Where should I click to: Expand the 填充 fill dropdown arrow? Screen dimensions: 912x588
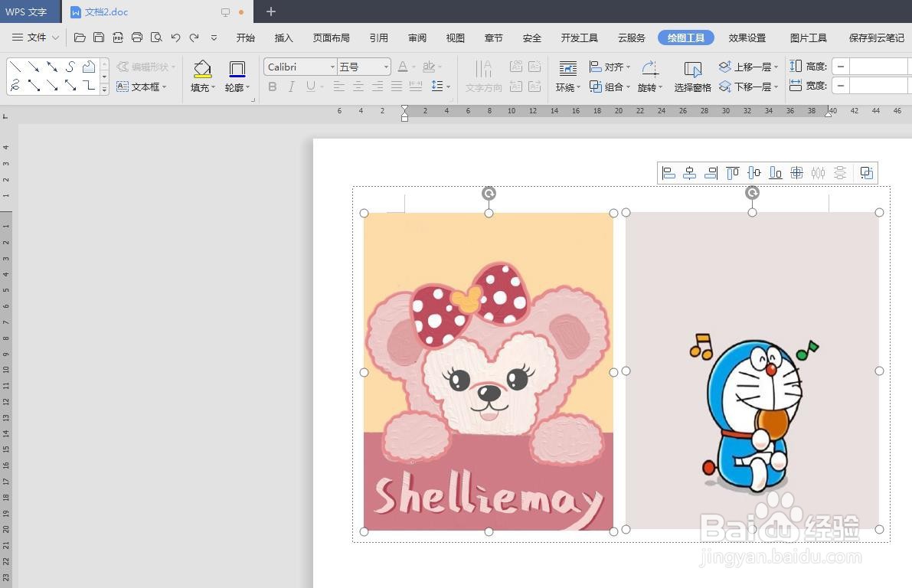click(x=214, y=88)
